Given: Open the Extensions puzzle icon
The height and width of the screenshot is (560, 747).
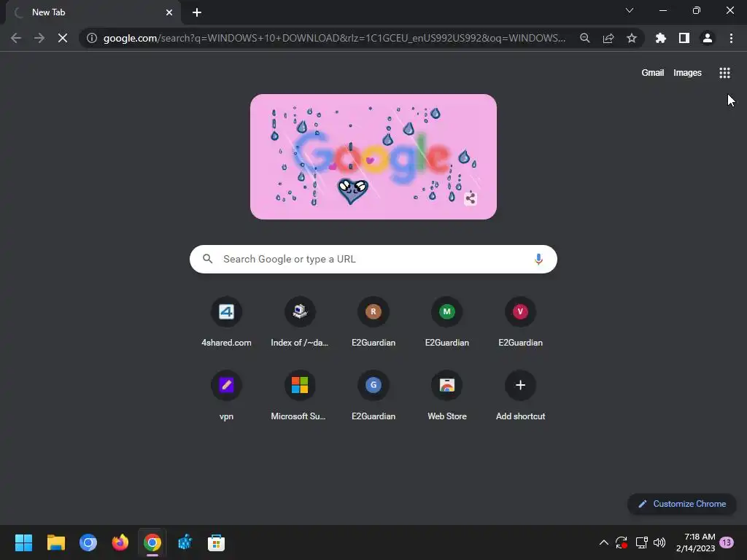Looking at the screenshot, I should point(660,38).
